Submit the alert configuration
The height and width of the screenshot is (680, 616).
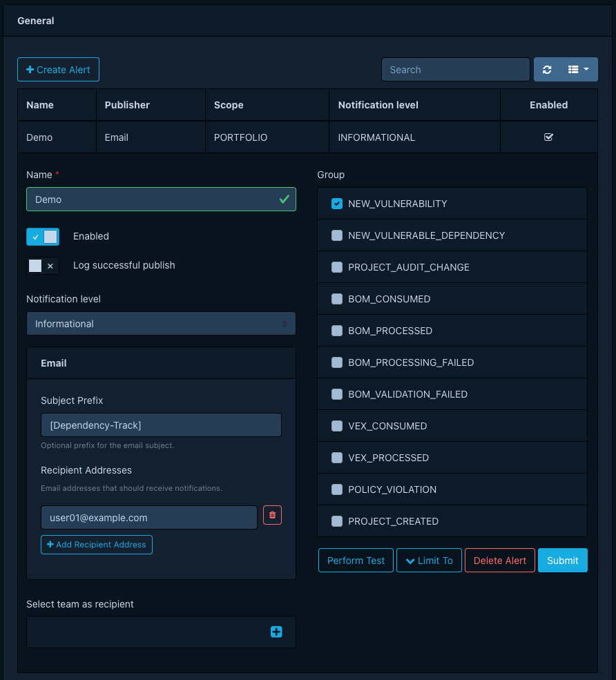pos(562,560)
